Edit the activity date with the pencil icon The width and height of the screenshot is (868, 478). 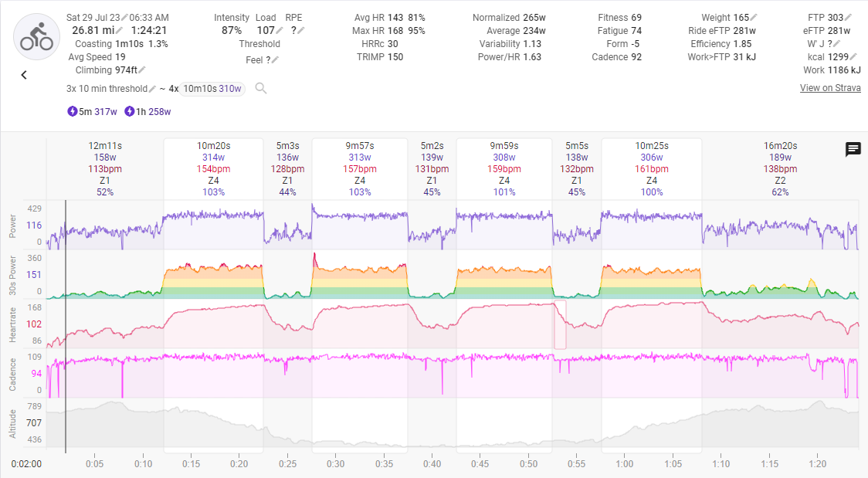coord(124,18)
